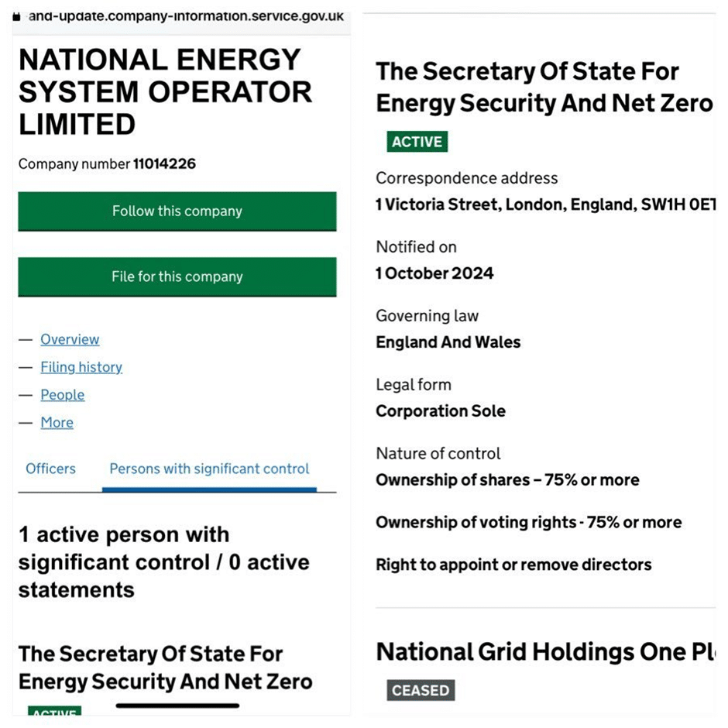728x728 pixels.
Task: Select the Persons with significant control tab
Action: (209, 469)
